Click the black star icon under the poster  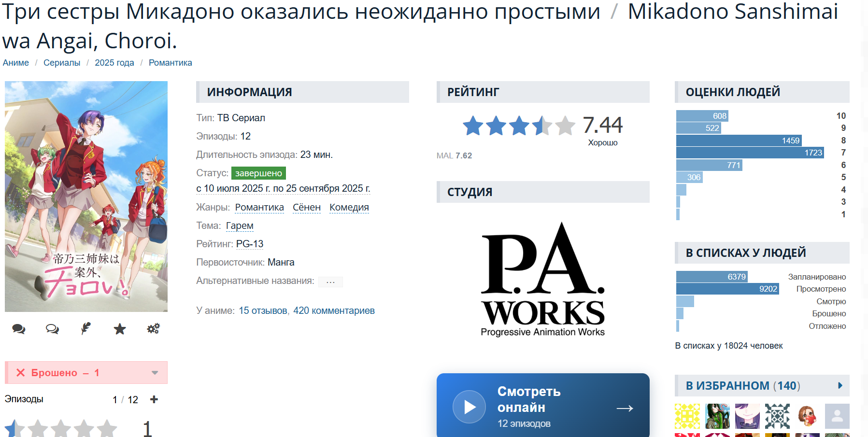[120, 329]
